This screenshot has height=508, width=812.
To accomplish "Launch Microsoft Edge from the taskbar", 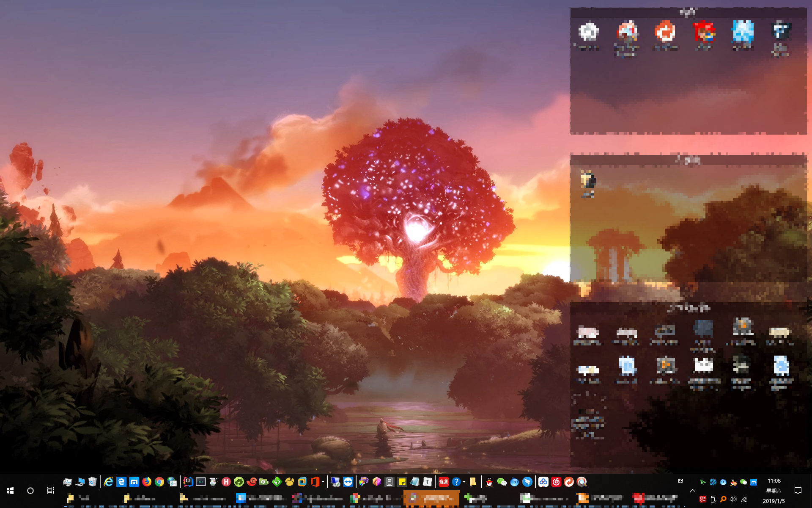I will coord(121,482).
